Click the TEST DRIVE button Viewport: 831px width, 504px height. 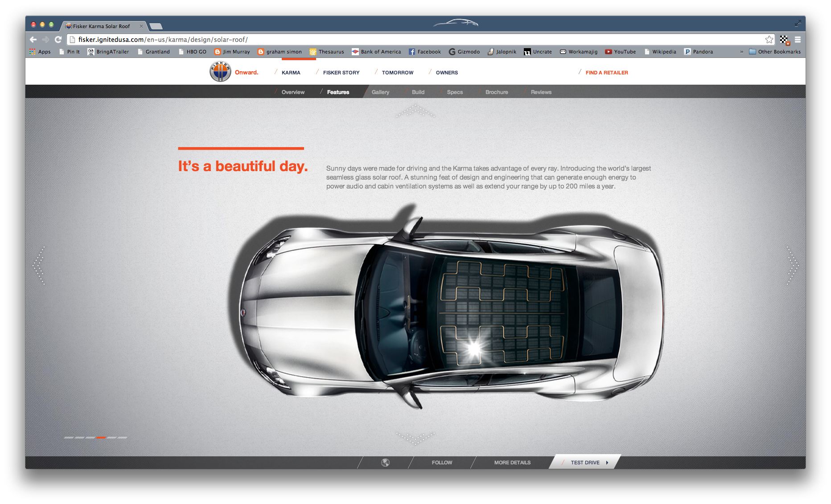tap(585, 463)
